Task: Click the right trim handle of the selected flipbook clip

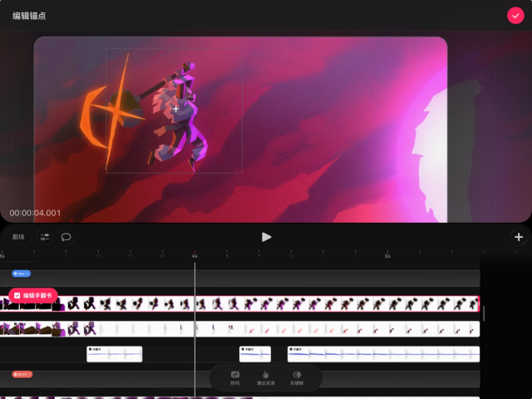Action: click(479, 303)
